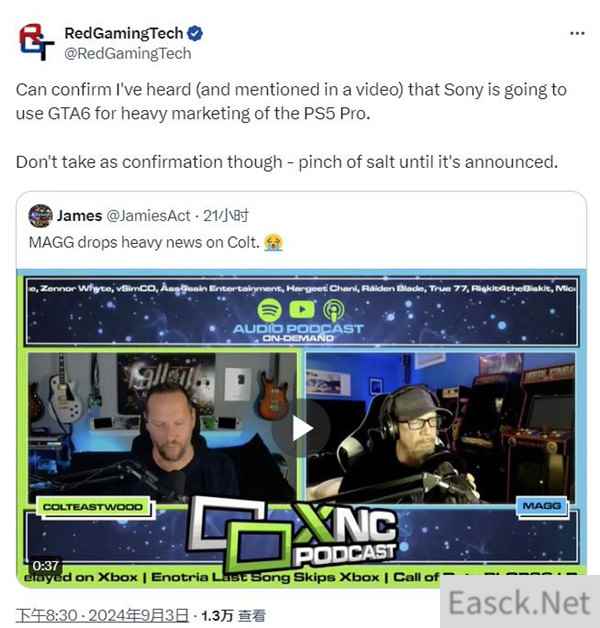600x628 pixels.
Task: Open the @RedGamingTech handle link
Action: click(128, 53)
